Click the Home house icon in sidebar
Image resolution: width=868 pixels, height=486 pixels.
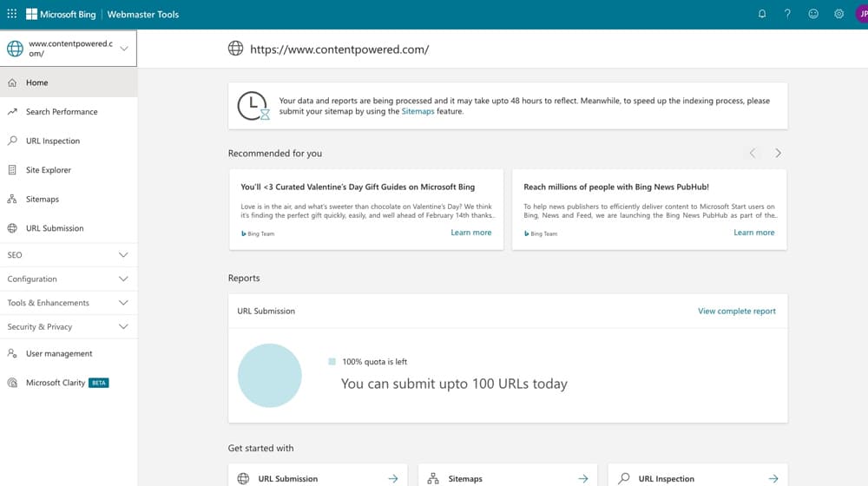click(12, 82)
